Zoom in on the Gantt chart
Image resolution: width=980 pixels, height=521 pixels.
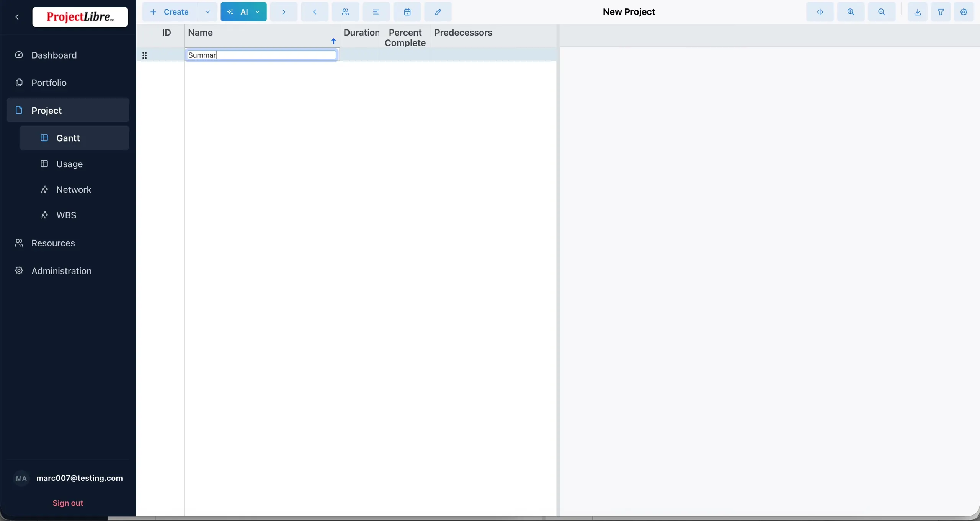pos(851,12)
